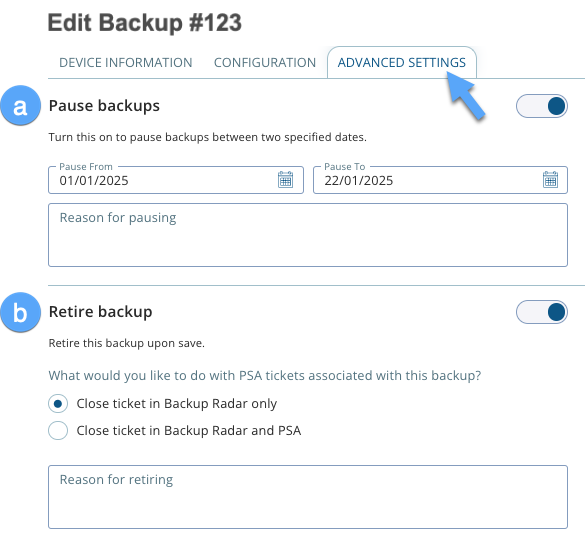The image size is (585, 549).
Task: Click the Edit Backup #123 heading
Action: [145, 23]
